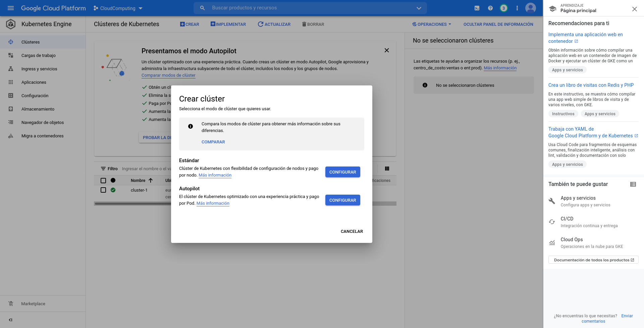Open Más información link about labels

pos(500,68)
